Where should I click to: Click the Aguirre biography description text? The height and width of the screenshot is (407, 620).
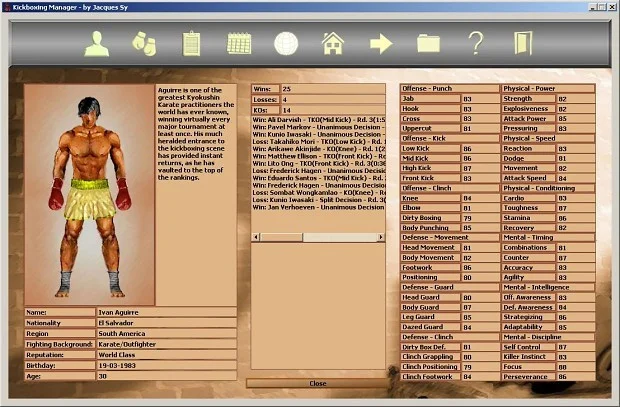[x=196, y=134]
